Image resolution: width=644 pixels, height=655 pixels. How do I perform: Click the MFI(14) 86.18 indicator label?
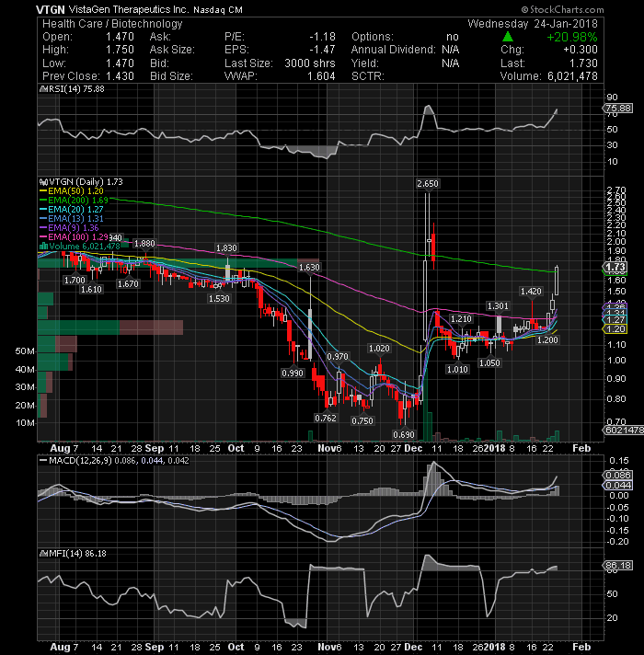pyautogui.click(x=73, y=554)
